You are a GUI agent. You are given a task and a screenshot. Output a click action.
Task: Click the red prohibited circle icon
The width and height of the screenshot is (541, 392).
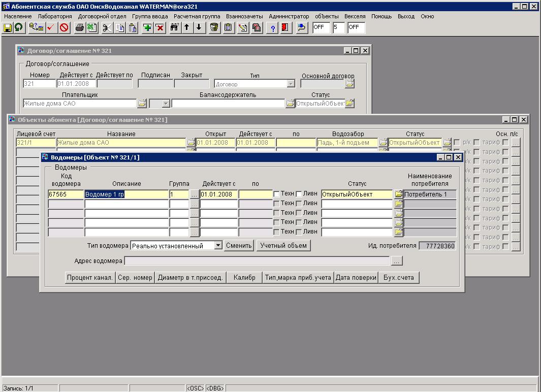tap(64, 27)
